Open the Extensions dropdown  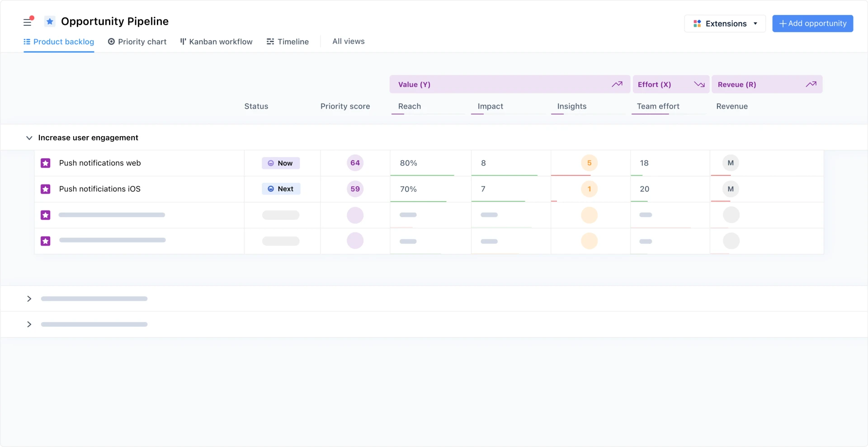755,24
